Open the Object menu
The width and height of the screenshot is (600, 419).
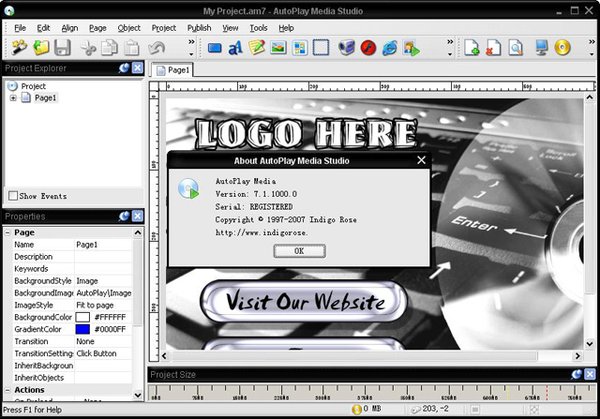[129, 28]
